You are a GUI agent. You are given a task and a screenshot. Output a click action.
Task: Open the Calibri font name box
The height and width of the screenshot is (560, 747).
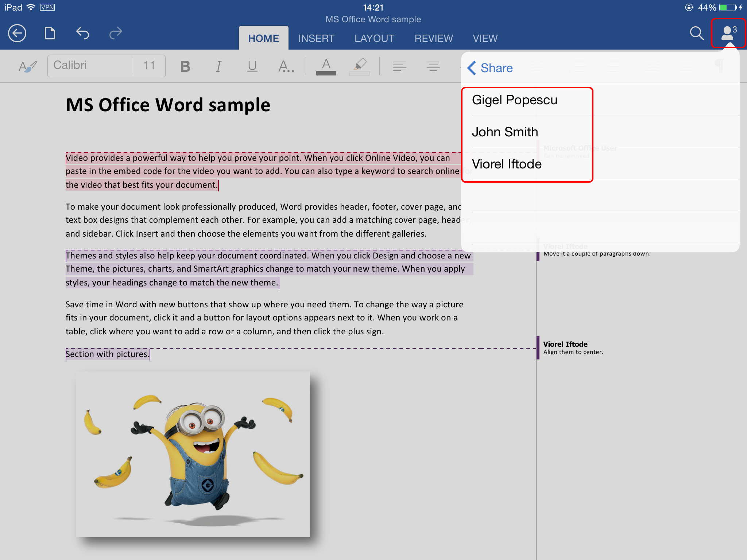(90, 66)
